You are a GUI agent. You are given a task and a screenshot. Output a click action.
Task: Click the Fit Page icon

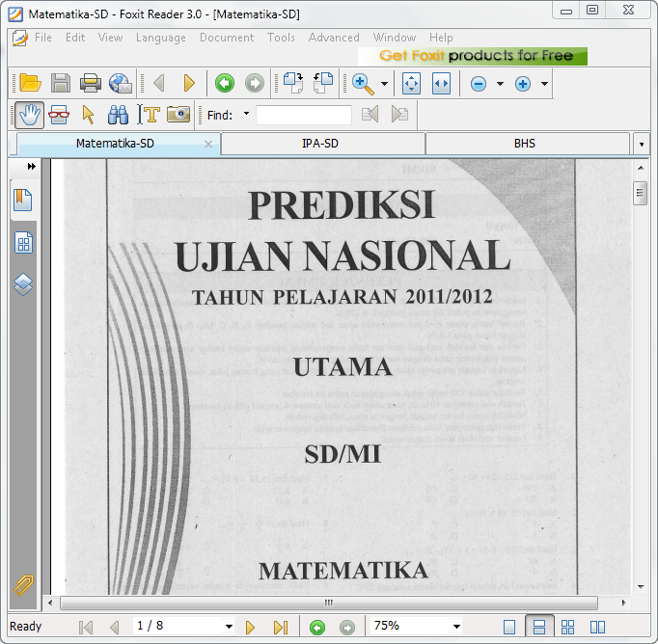click(411, 83)
